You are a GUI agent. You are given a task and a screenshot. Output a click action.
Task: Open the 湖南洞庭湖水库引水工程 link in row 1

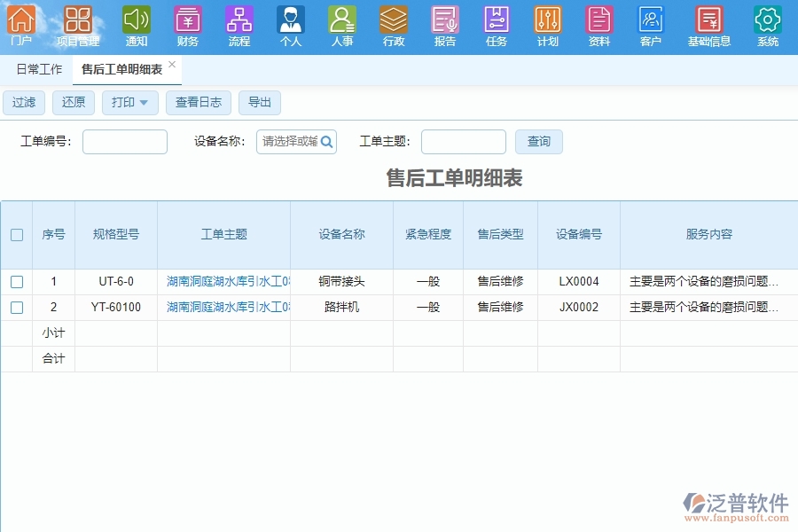point(223,282)
